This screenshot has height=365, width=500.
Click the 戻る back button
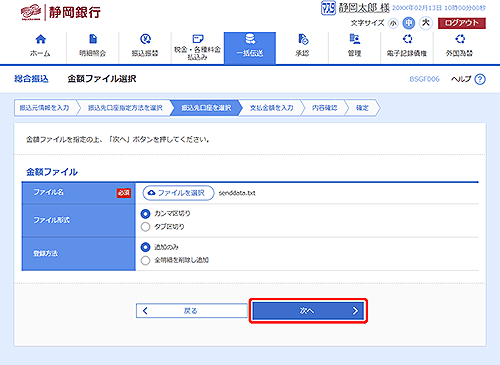pos(191,311)
